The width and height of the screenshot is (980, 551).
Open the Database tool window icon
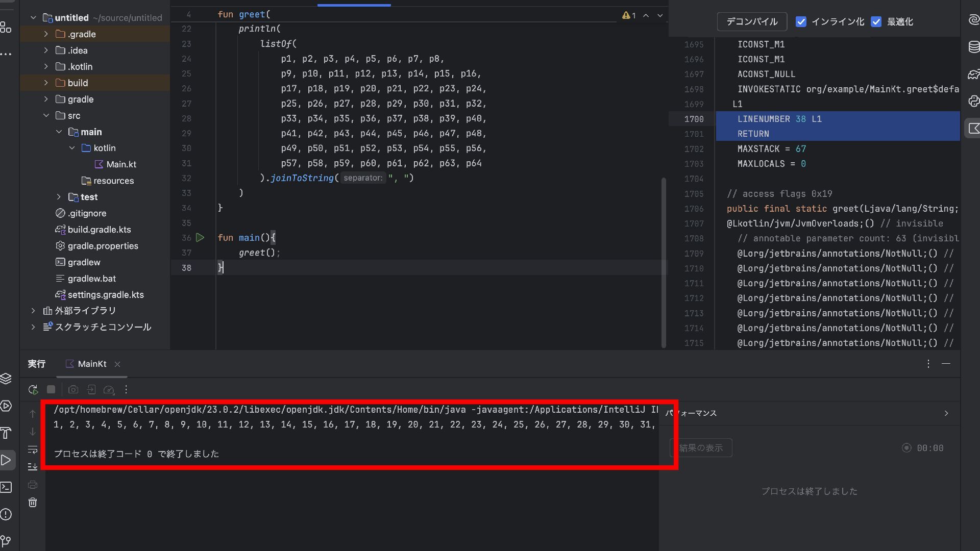(973, 47)
